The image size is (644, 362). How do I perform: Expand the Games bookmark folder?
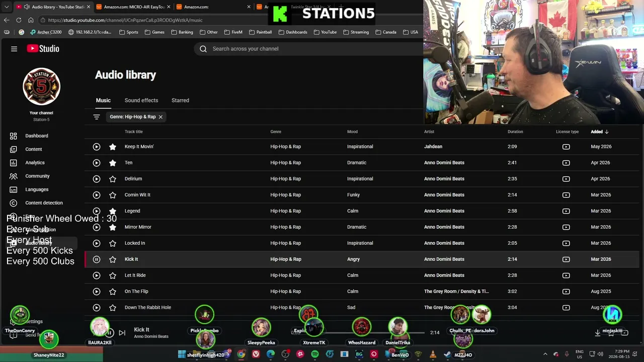tap(154, 32)
